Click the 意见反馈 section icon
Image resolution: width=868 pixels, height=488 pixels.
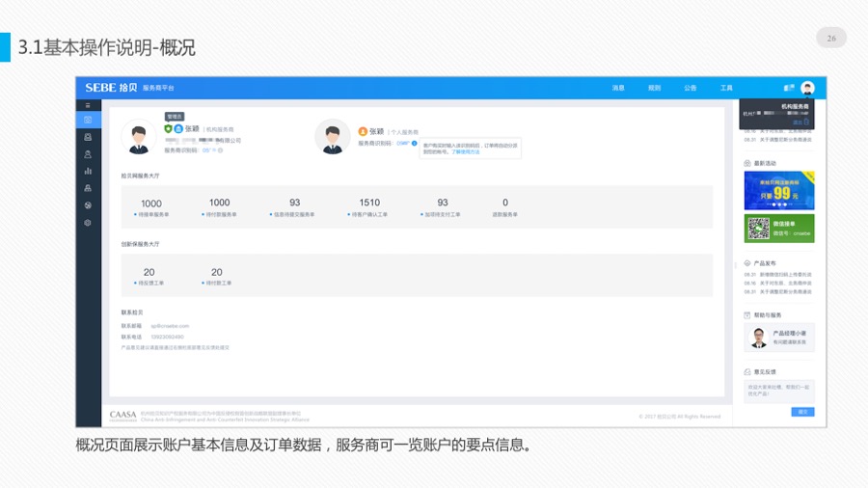click(x=747, y=372)
